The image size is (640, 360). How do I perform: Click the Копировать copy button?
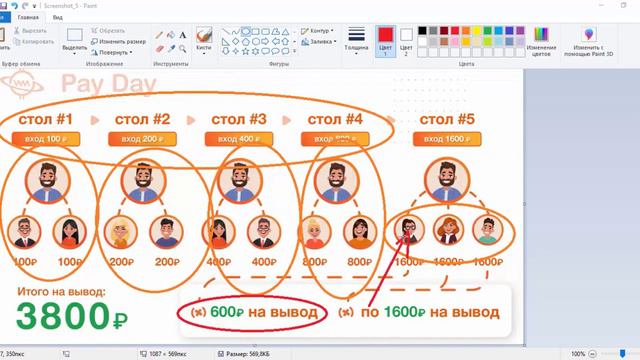(x=33, y=42)
